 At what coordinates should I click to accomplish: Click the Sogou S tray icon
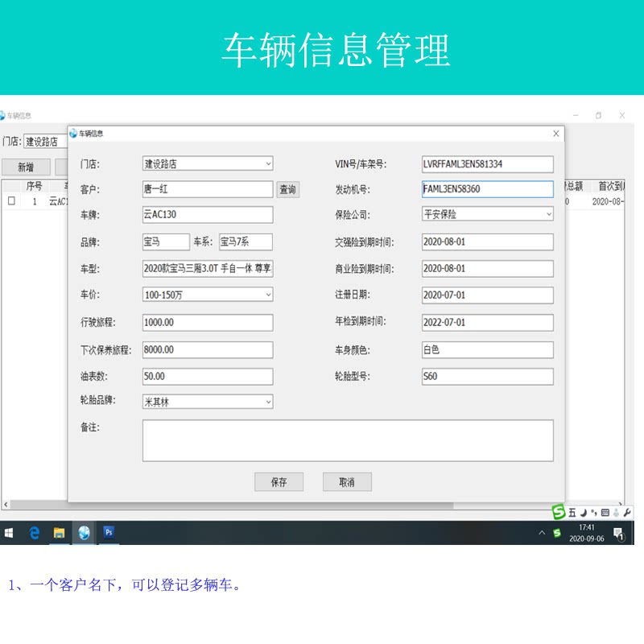pos(557,533)
